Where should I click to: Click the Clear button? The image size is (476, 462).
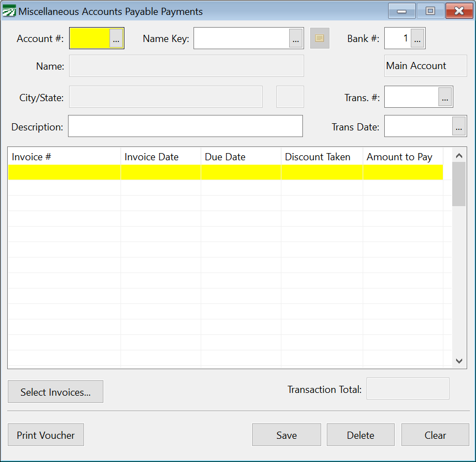[435, 435]
